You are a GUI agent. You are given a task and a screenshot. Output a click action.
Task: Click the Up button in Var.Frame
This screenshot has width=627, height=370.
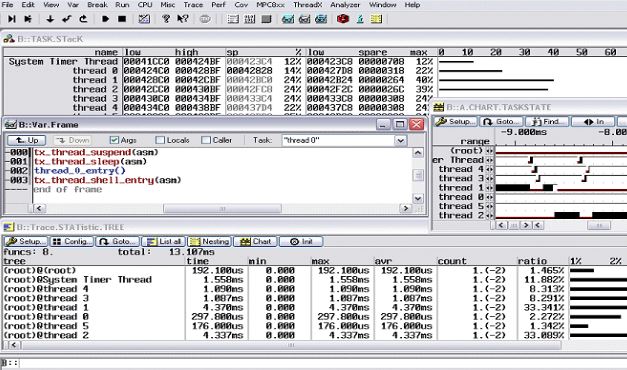[26, 140]
